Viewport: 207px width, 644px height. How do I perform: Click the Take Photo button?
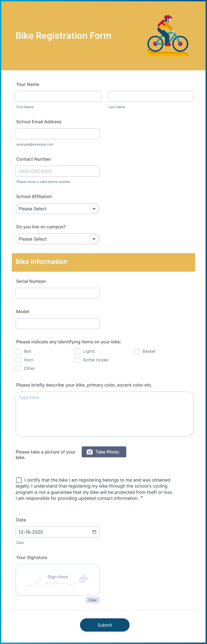click(x=104, y=452)
